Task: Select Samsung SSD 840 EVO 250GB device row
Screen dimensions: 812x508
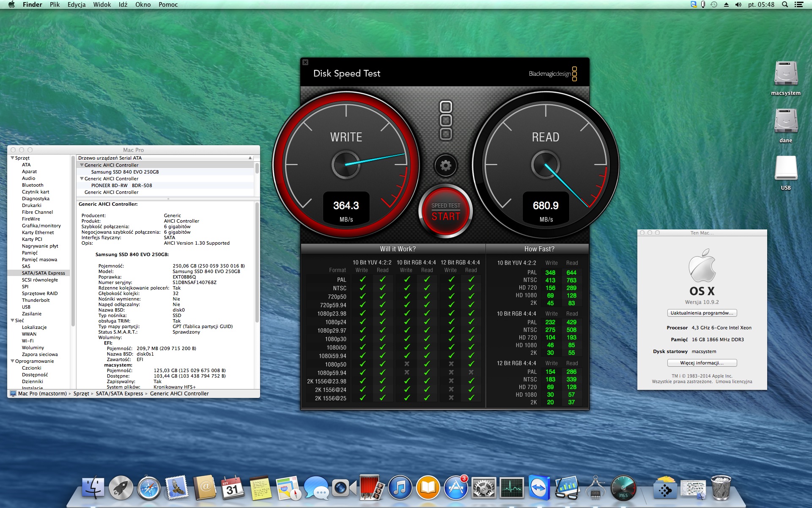Action: [165, 172]
